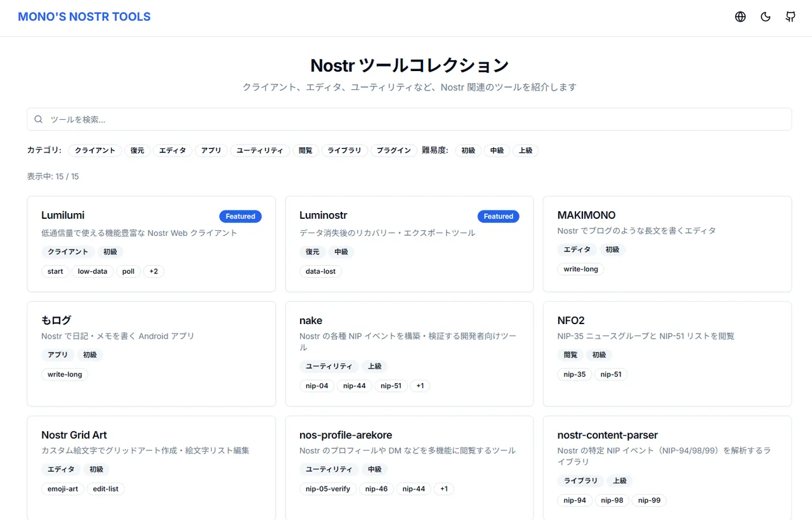Toggle dark mode with moon icon
This screenshot has height=520, width=812.
pos(766,17)
